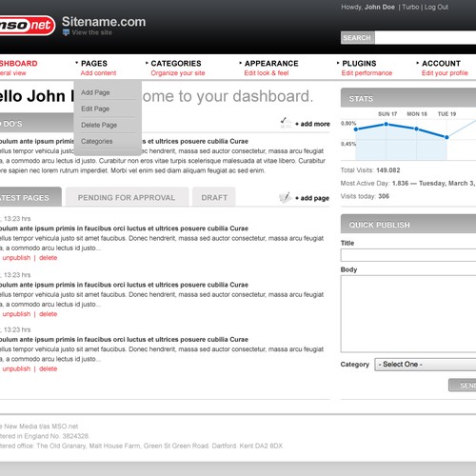Screen dimensions: 476x476
Task: Log out using the Log Out link
Action: tap(436, 7)
